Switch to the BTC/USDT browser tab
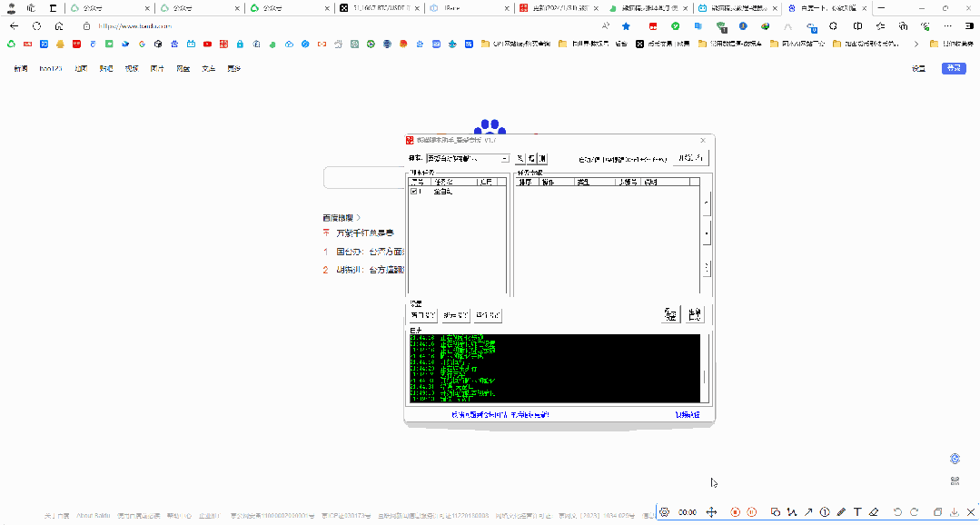 point(380,9)
